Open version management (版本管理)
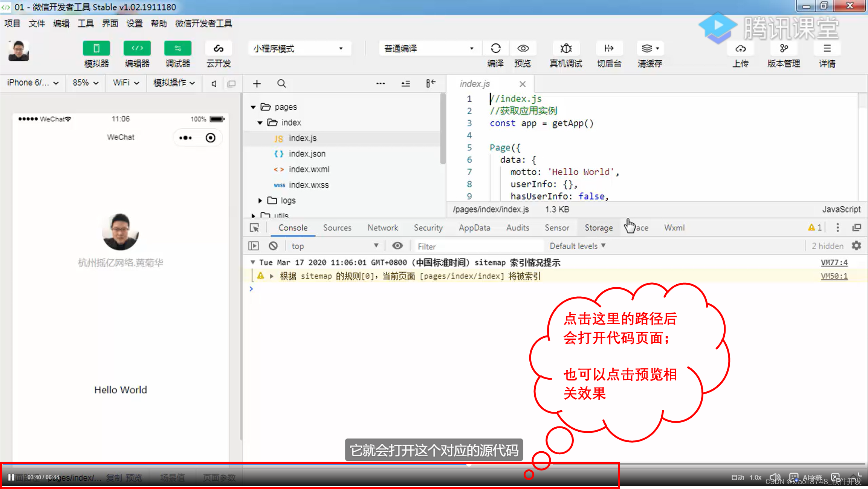Image resolution: width=868 pixels, height=489 pixels. point(784,48)
